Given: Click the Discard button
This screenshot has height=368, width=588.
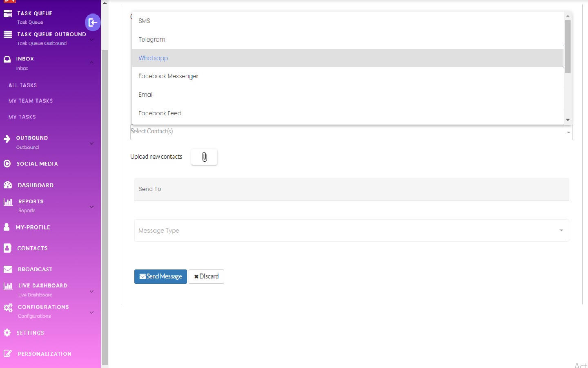Looking at the screenshot, I should [206, 276].
